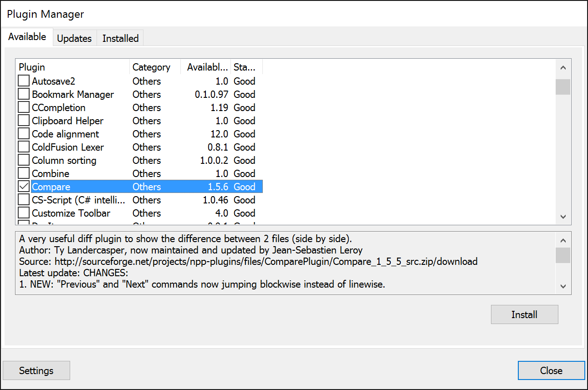The width and height of the screenshot is (588, 390).
Task: Select the Bookmark Manager row name
Action: (x=73, y=94)
